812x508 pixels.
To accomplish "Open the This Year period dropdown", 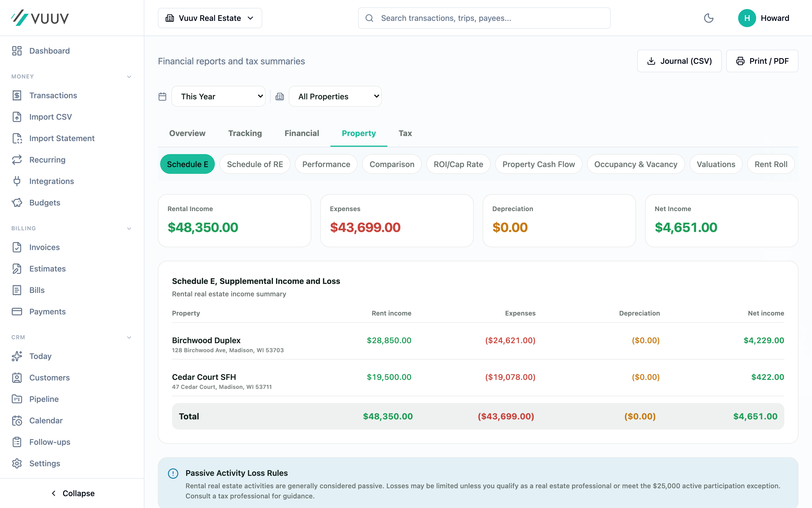I will click(x=219, y=97).
